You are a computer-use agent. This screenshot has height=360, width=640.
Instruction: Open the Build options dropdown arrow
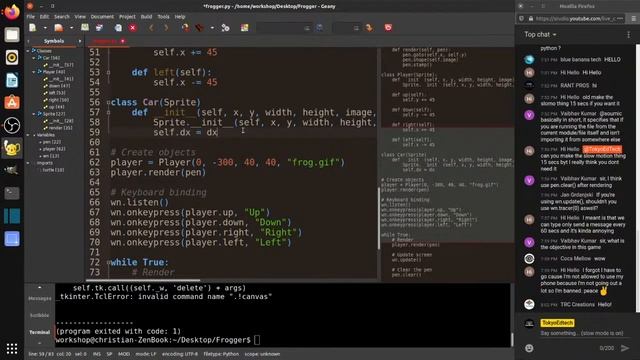[x=212, y=28]
